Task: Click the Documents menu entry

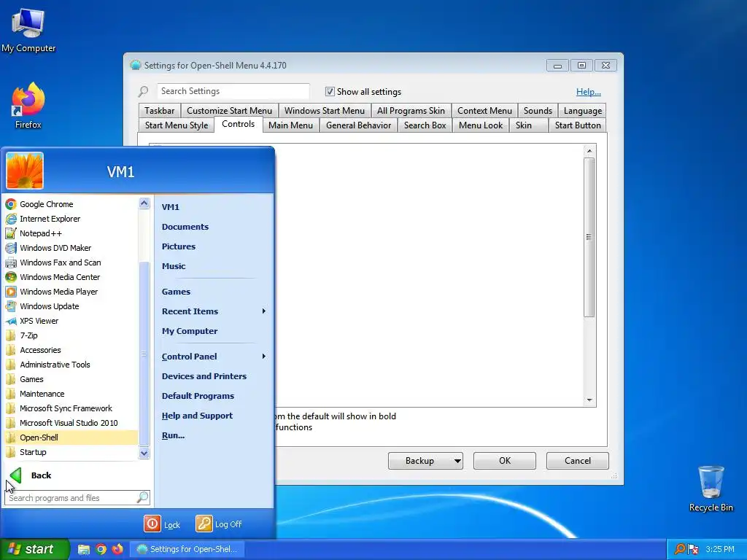Action: (x=185, y=227)
